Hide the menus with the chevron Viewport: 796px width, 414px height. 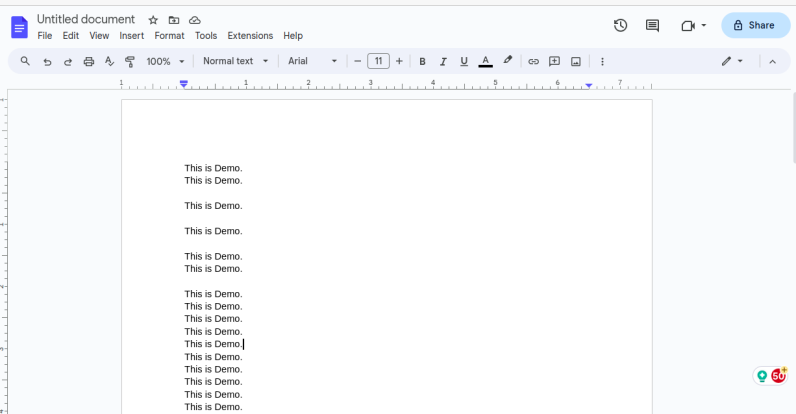[772, 62]
